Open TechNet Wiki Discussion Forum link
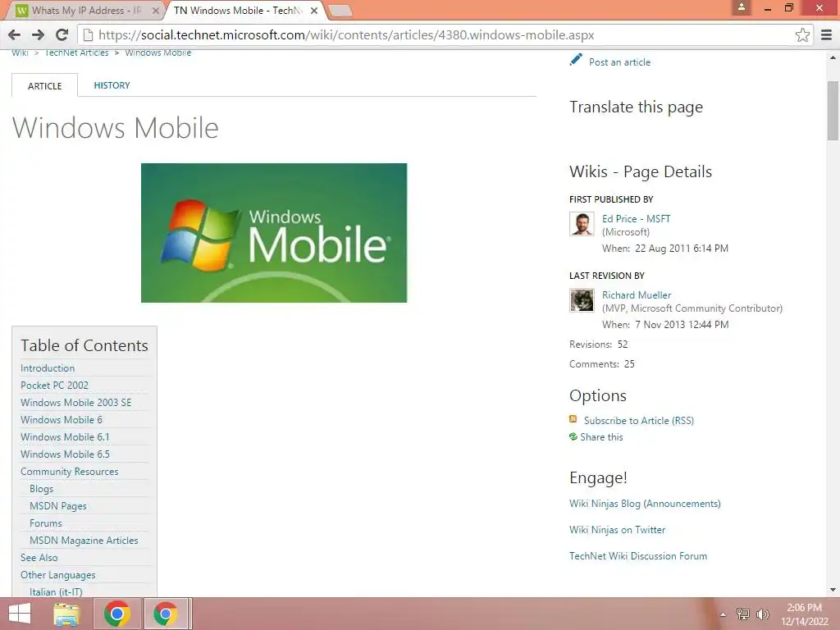Screen dimensions: 840x630 click(638, 556)
